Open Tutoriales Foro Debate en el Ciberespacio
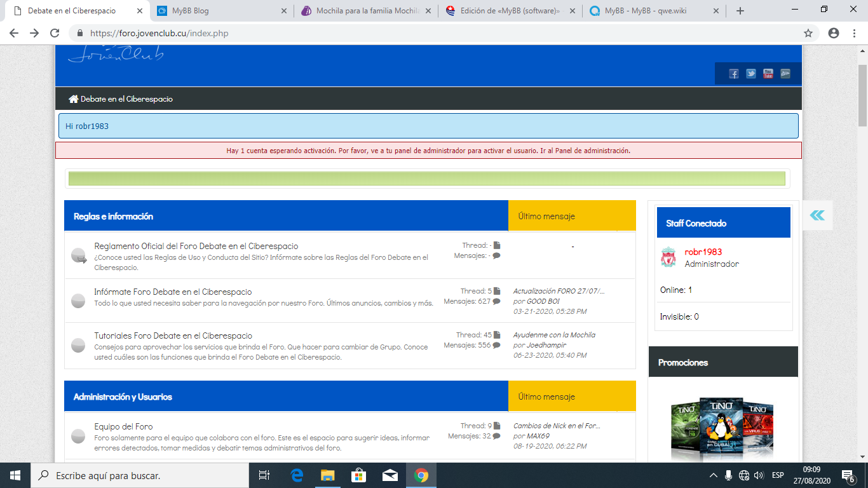Viewport: 868px width, 488px height. [173, 335]
